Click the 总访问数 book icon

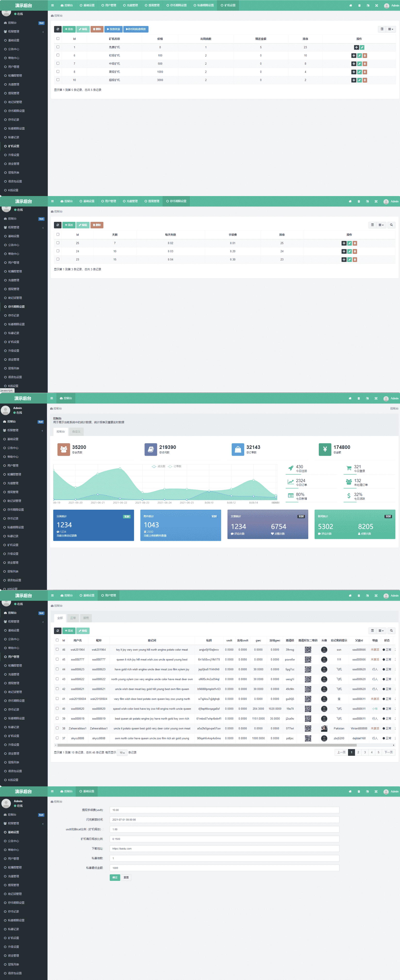pyautogui.click(x=150, y=449)
